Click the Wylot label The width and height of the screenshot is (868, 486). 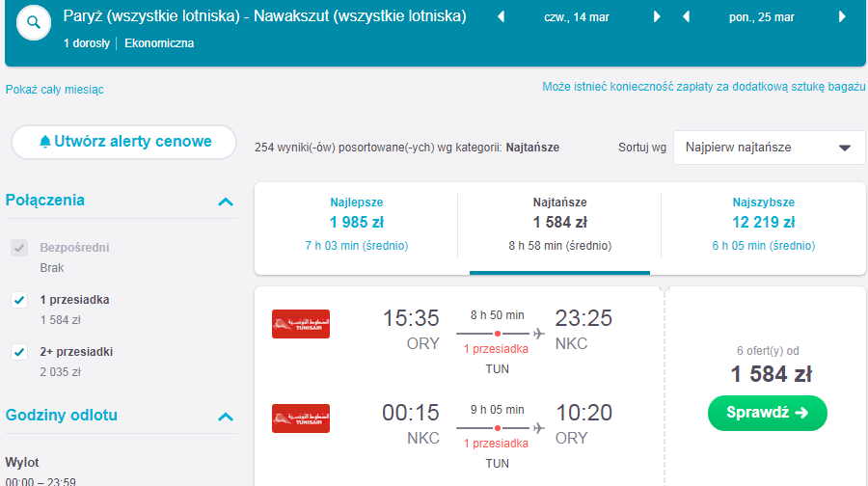22,462
